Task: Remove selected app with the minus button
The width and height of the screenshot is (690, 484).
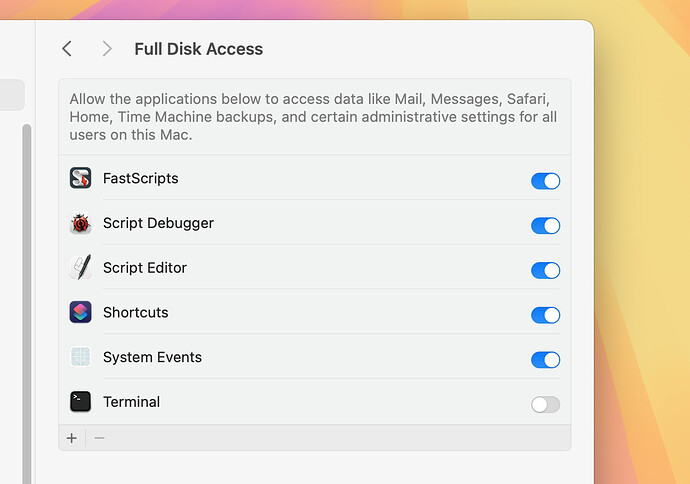Action: coord(99,438)
